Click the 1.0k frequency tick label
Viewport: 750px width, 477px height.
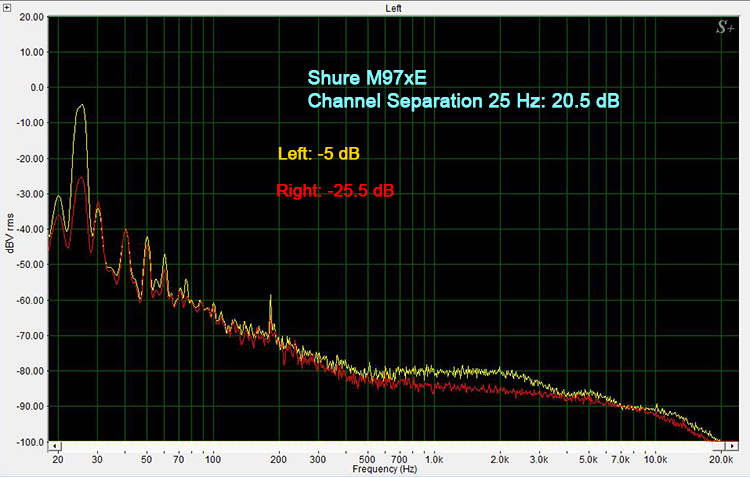tap(434, 458)
